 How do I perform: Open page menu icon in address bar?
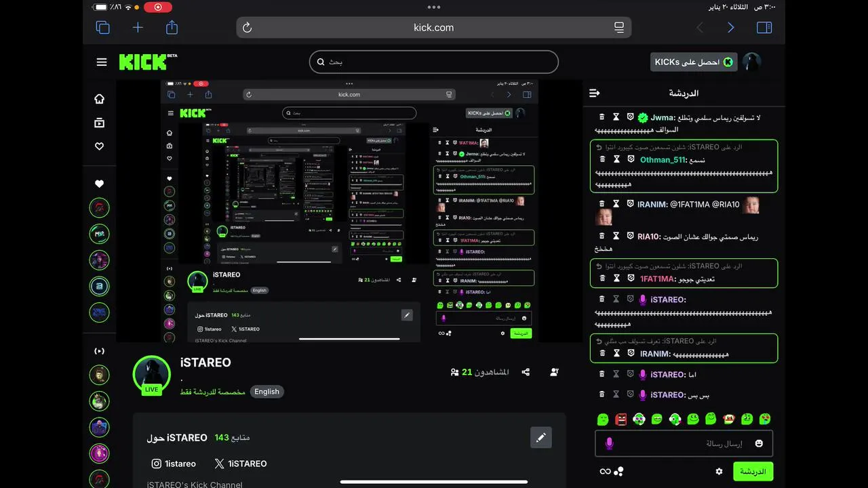click(619, 27)
